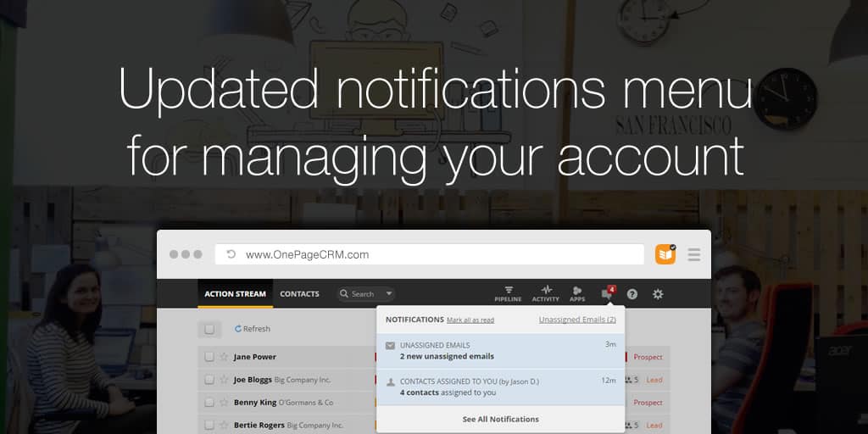Tick the select-all checkbox above the list

tap(209, 329)
